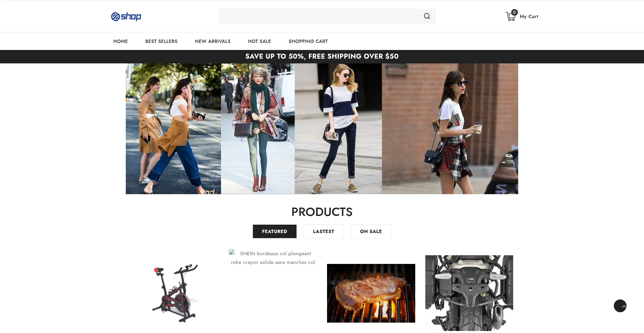Open HOT SALE menu item
The height and width of the screenshot is (333, 644).
click(260, 41)
